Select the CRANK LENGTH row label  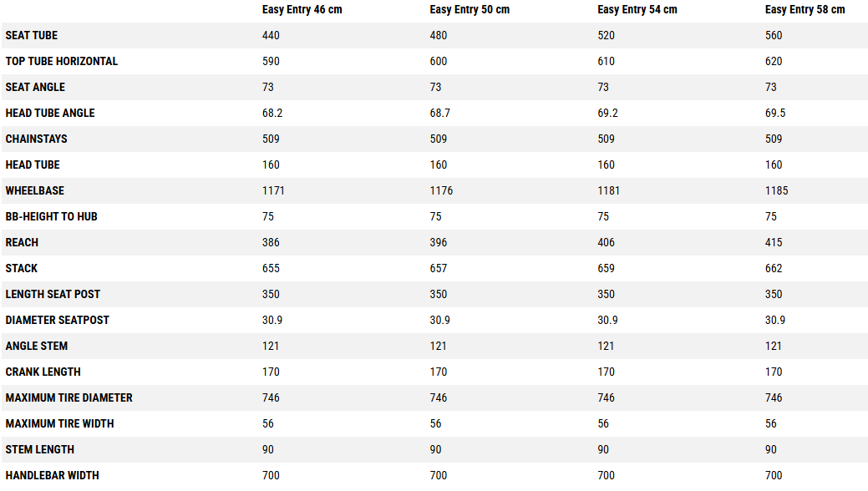(43, 372)
